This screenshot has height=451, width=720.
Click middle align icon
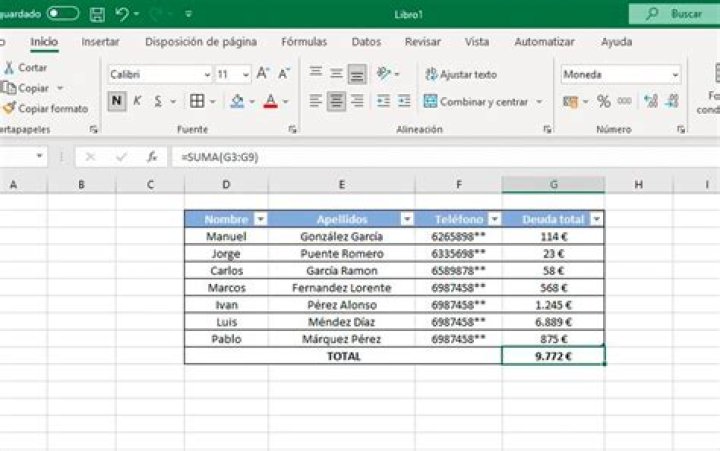336,73
